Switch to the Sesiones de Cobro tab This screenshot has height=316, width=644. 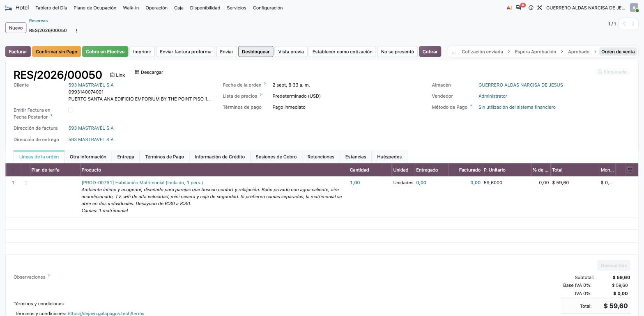276,157
